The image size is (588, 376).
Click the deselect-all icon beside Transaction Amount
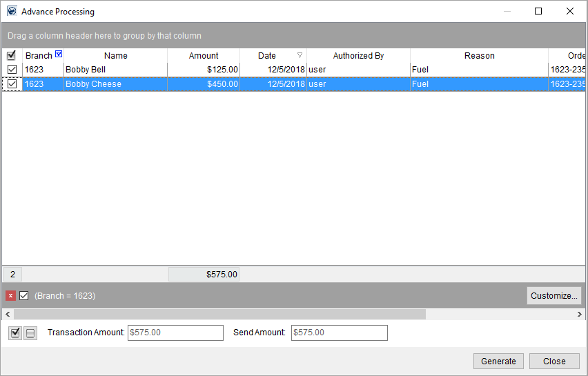(x=30, y=333)
